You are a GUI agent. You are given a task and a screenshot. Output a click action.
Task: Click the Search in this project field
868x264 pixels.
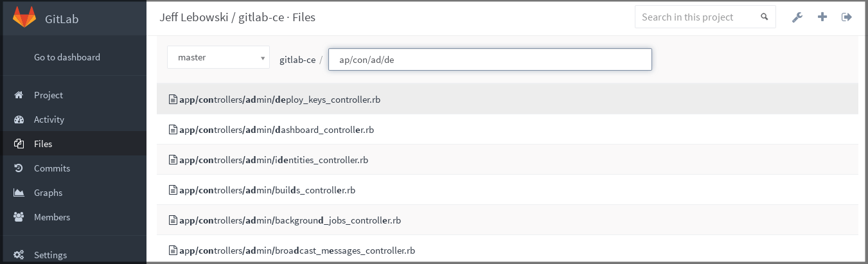(x=696, y=17)
